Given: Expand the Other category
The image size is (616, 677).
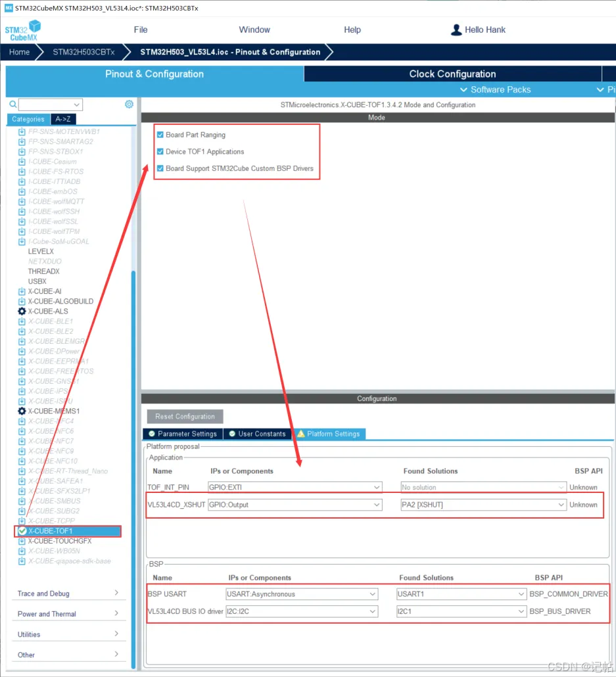Looking at the screenshot, I should point(68,655).
